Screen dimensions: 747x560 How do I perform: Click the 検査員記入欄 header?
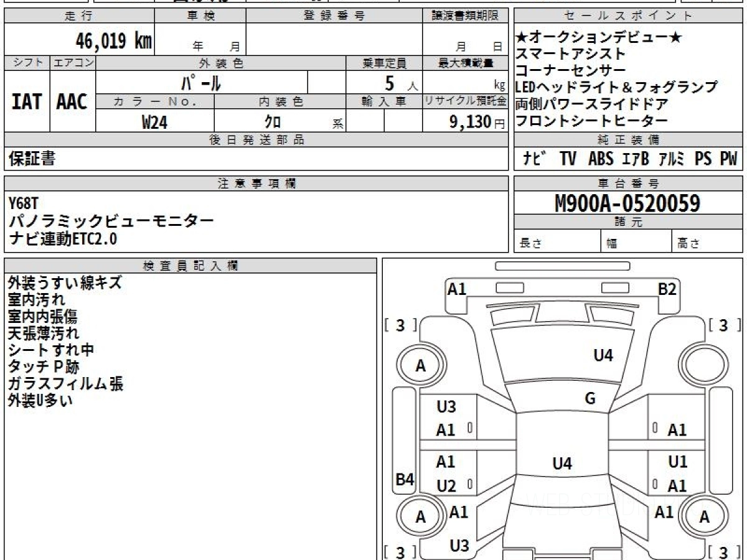[190, 265]
